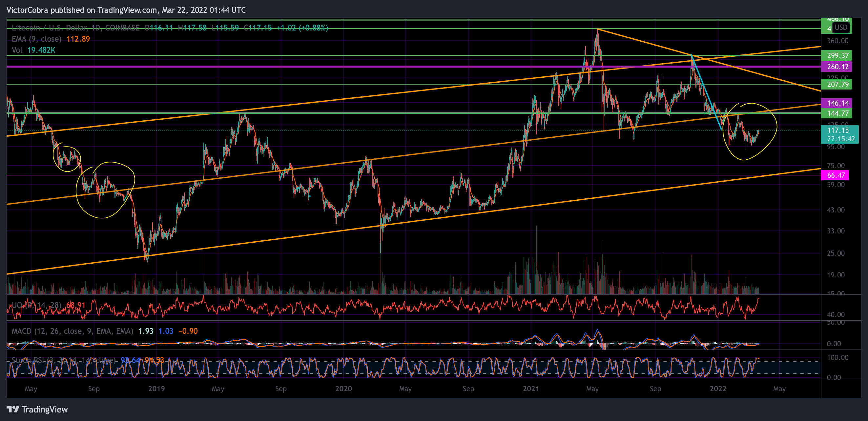Viewport: 868px width, 421px height.
Task: Click the 144.77 green price label
Action: [837, 113]
